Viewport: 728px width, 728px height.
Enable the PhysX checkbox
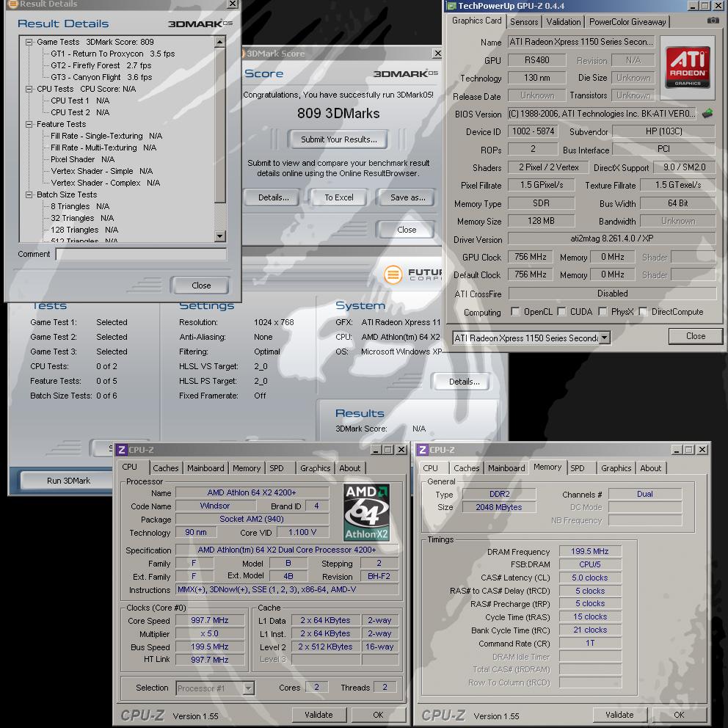603,311
